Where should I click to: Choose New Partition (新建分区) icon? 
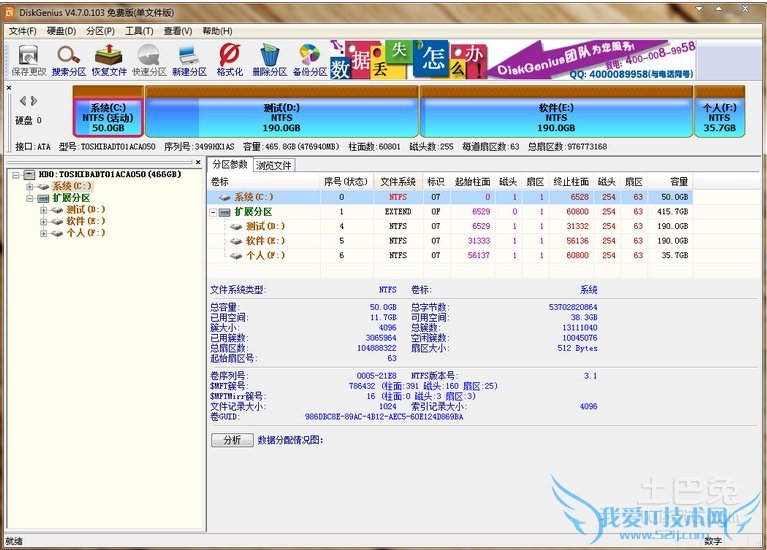click(189, 60)
